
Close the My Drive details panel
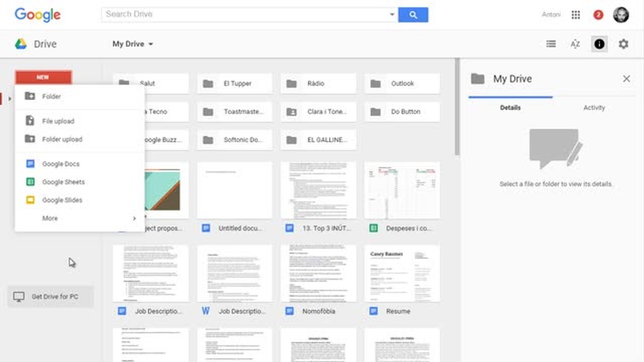tap(626, 78)
